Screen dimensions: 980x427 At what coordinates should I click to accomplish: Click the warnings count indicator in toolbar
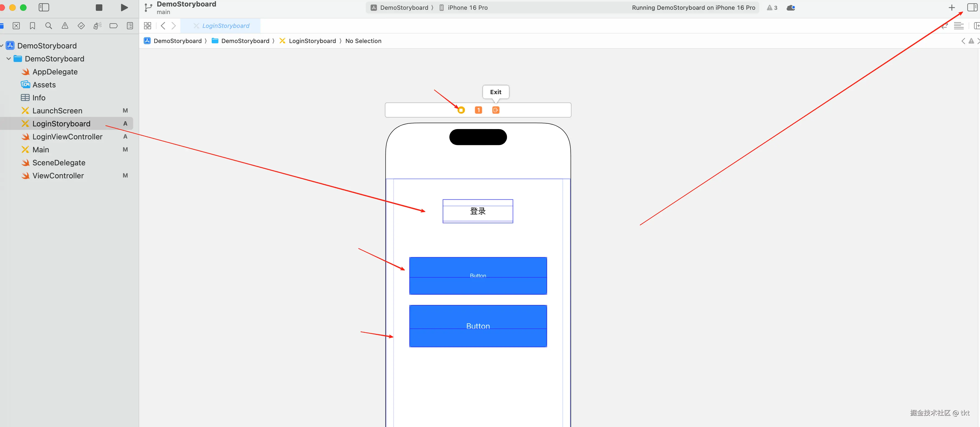point(772,8)
